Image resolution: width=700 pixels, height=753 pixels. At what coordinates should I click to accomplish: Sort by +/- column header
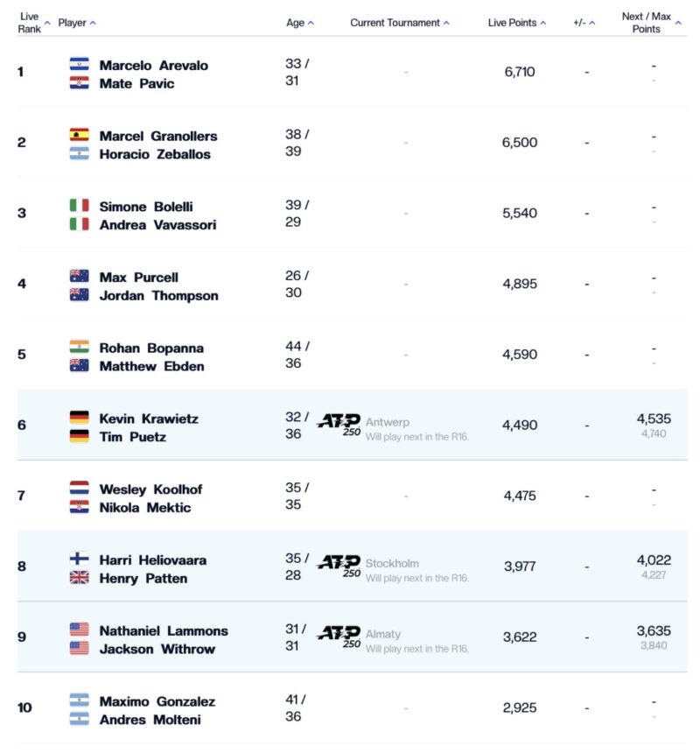[584, 23]
